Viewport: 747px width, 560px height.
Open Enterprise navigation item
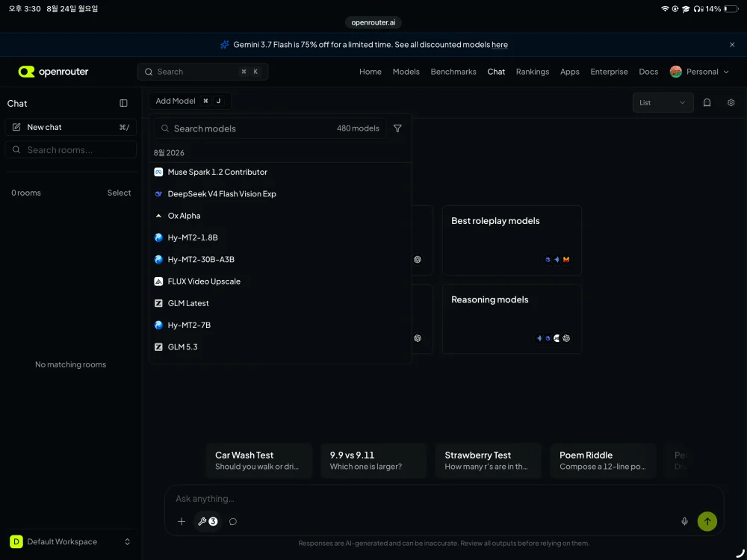(609, 72)
